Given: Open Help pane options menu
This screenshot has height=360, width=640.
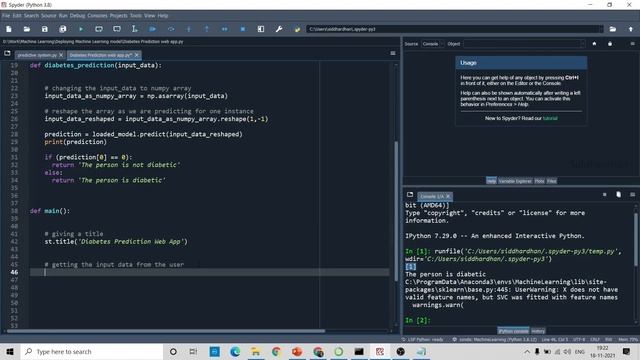Looking at the screenshot, I should pyautogui.click(x=632, y=44).
